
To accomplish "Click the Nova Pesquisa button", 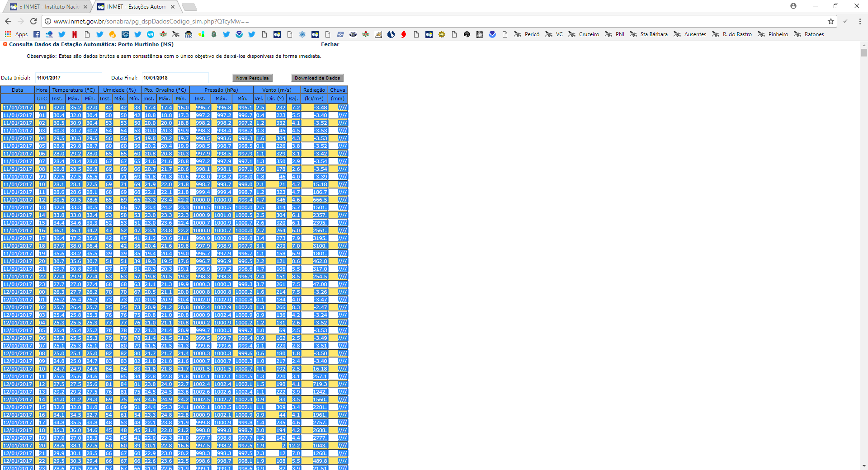I will [x=252, y=78].
